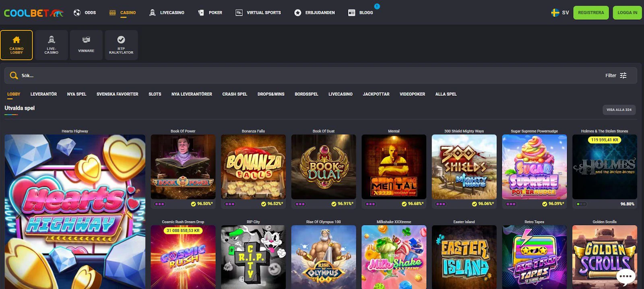
Task: Open Hearts Highway featured game
Action: tap(75, 212)
